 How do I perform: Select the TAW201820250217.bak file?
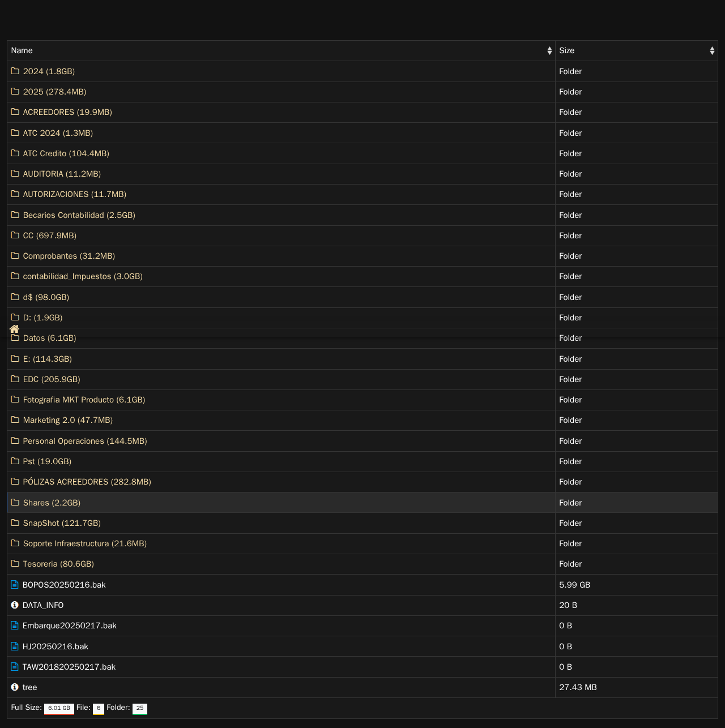point(69,667)
